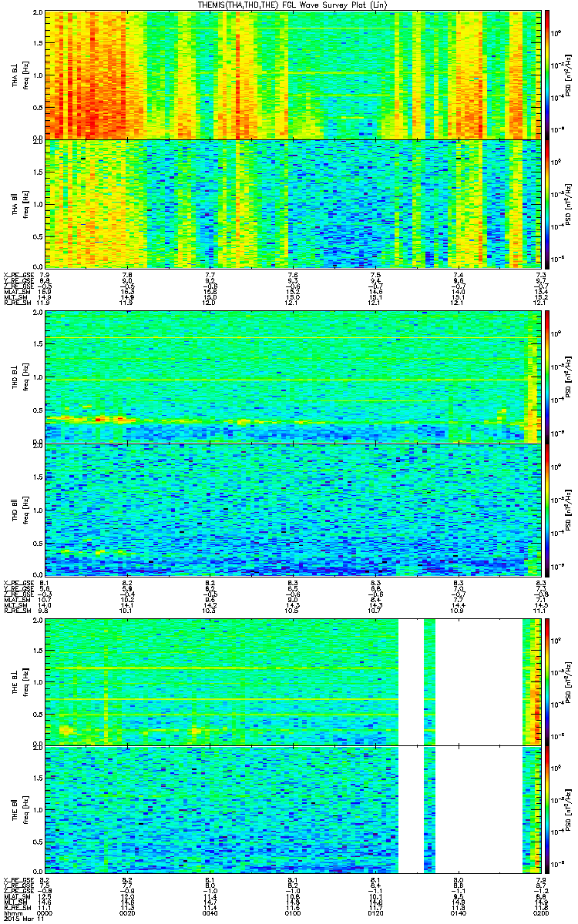Viewport: 578px width, 924px height.
Task: Click the THA B-parallel PSD color bar
Action: [x=548, y=204]
